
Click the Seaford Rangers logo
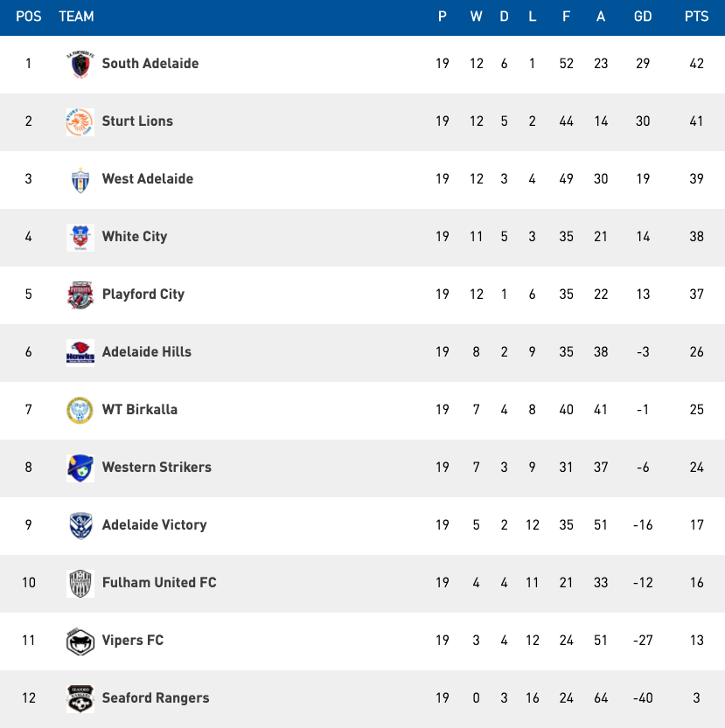80,698
